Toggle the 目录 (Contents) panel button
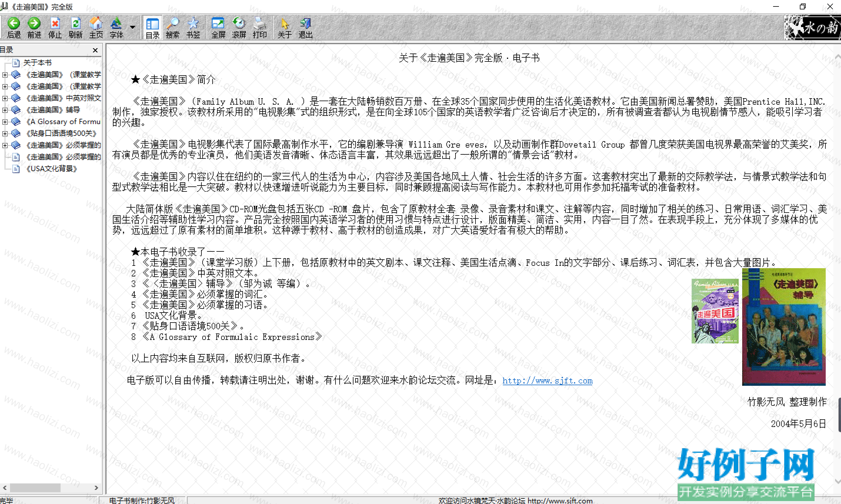The image size is (841, 504). pyautogui.click(x=152, y=28)
